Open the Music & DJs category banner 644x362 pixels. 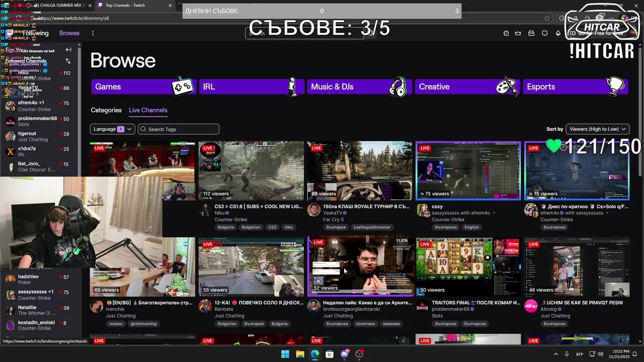pos(359,86)
